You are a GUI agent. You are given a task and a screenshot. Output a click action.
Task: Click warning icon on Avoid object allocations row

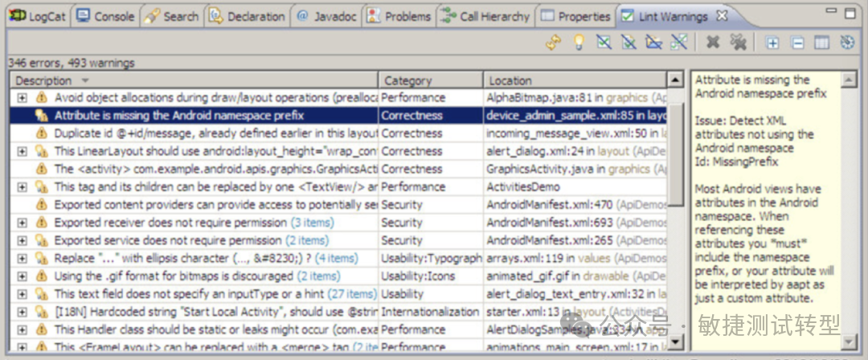coord(42,97)
